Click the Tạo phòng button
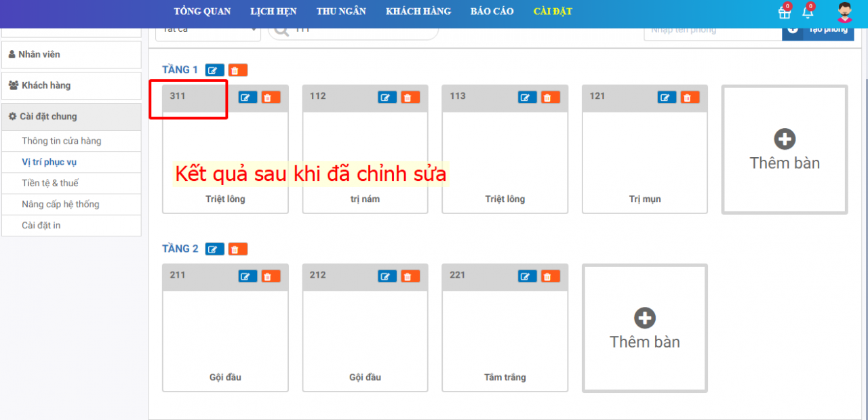 [x=818, y=30]
